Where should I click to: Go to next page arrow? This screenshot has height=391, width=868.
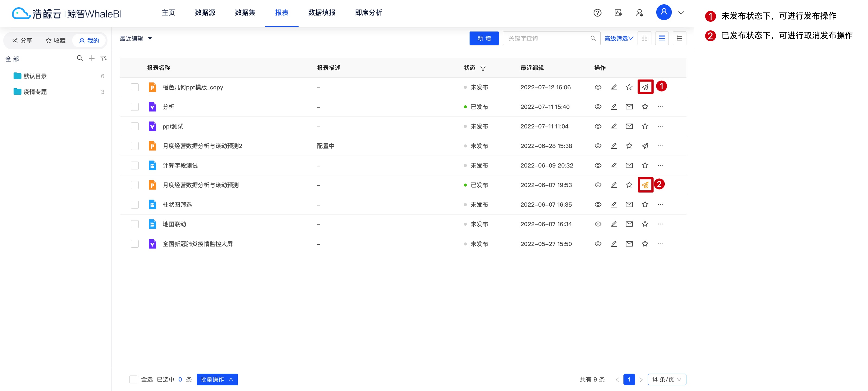tap(641, 380)
